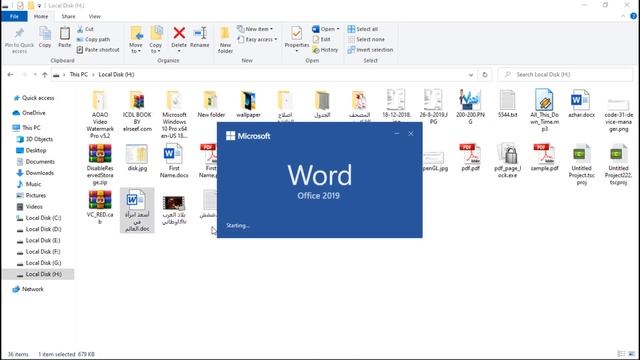
Task: Minimize the Word splash screen
Action: (397, 133)
